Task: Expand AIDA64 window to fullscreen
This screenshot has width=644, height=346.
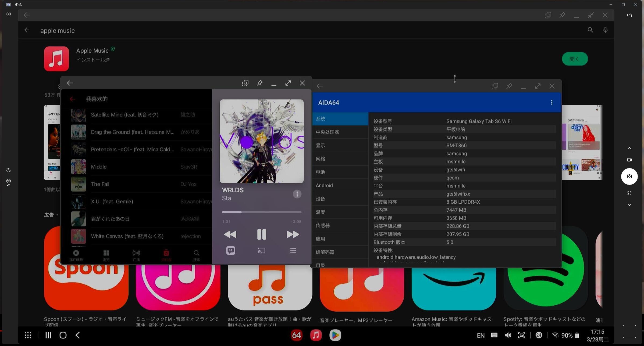Action: pos(538,86)
